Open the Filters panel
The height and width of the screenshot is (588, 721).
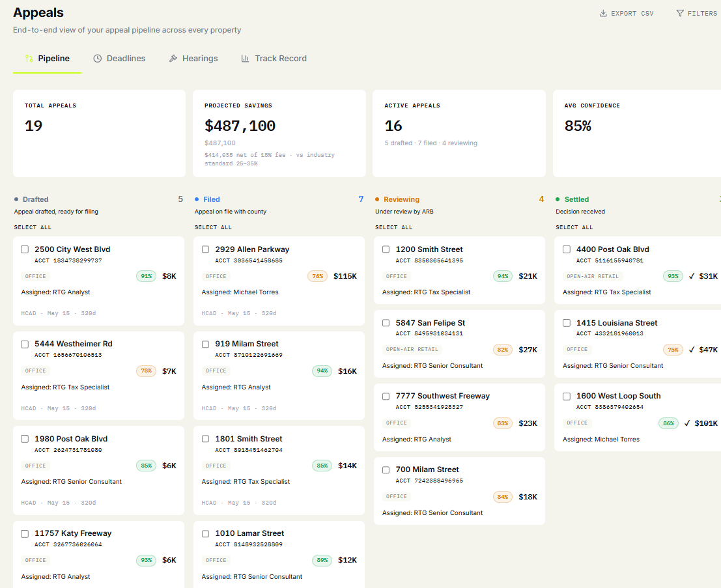[x=697, y=13]
